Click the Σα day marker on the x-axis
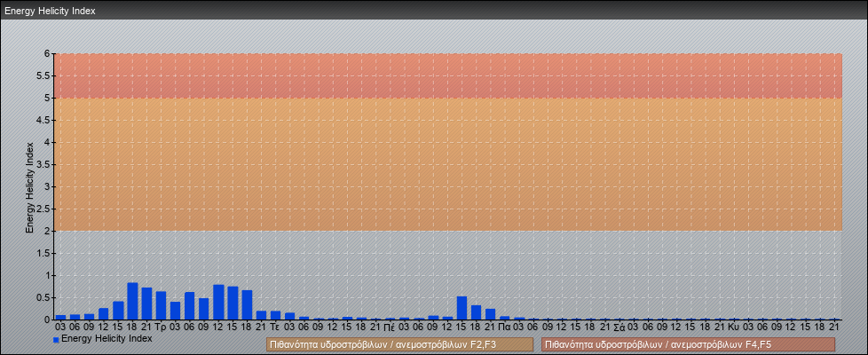The width and height of the screenshot is (868, 355). point(619,327)
